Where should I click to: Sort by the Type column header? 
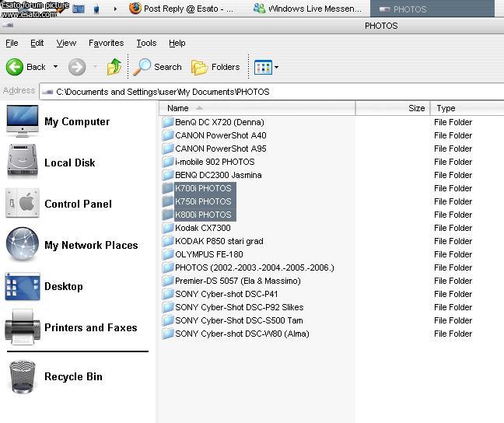click(467, 108)
